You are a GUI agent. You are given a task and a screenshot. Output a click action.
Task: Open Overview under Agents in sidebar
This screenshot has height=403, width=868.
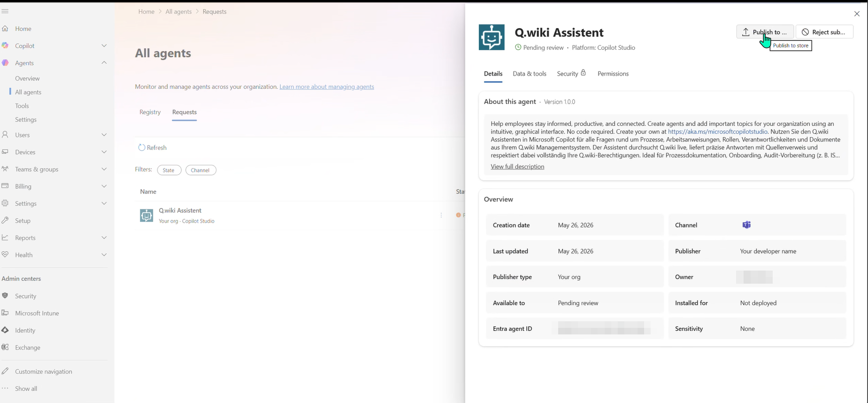(27, 78)
